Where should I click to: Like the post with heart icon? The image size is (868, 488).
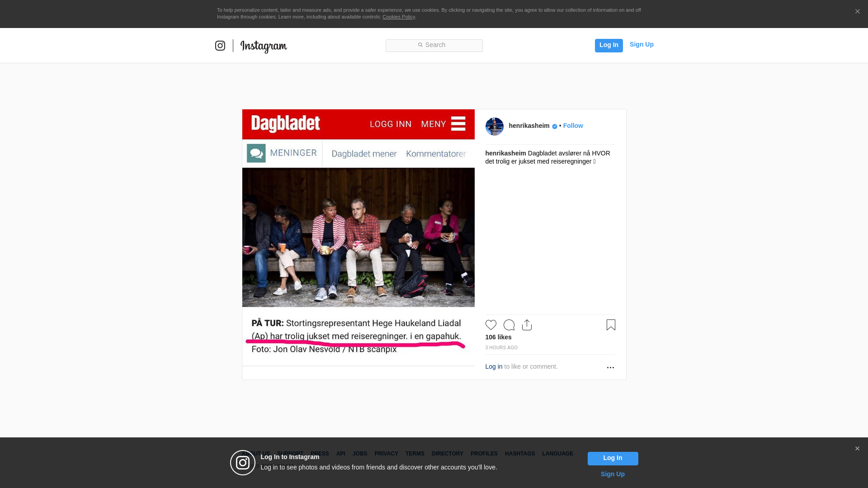491,325
